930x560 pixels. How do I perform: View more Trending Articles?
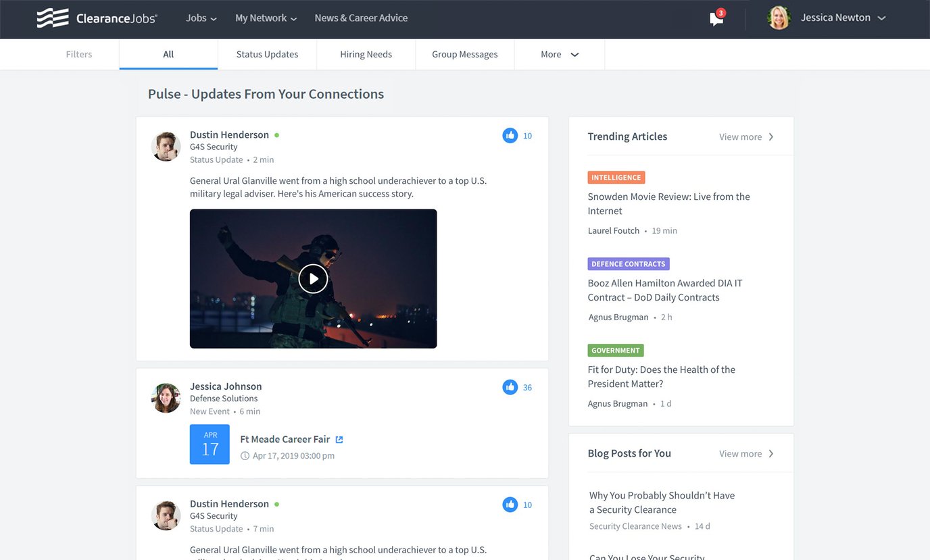pos(746,137)
